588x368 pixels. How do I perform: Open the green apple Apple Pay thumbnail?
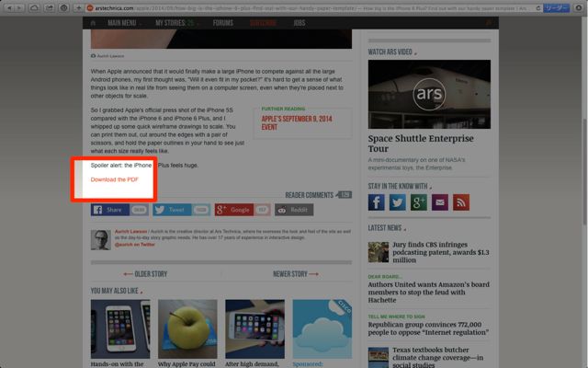tap(187, 329)
